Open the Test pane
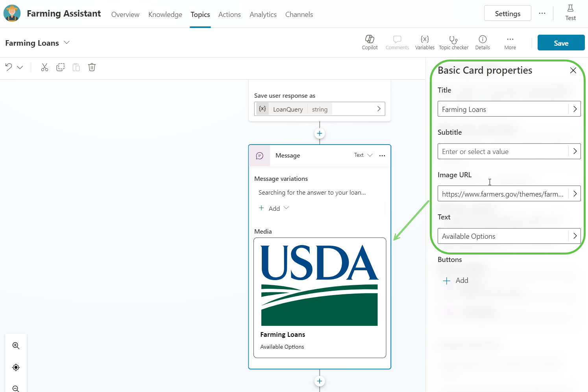This screenshot has width=588, height=392. 570,13
